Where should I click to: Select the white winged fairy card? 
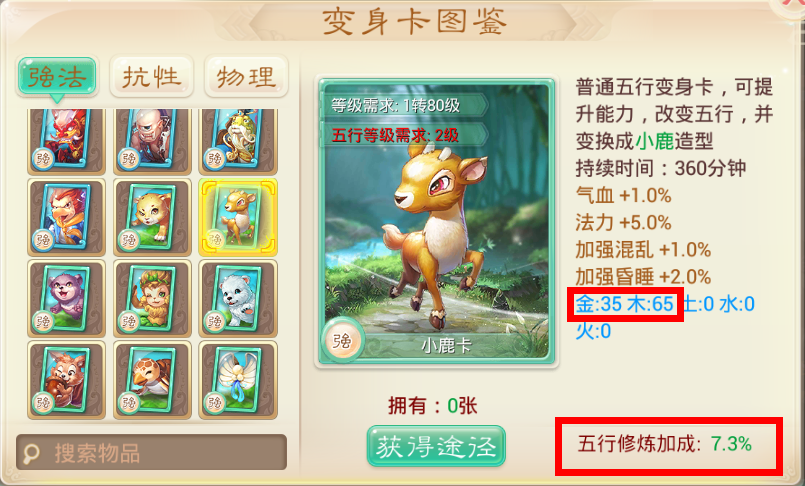tap(238, 380)
